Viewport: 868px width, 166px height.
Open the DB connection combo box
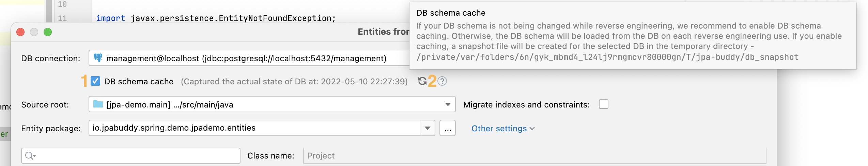click(249, 58)
